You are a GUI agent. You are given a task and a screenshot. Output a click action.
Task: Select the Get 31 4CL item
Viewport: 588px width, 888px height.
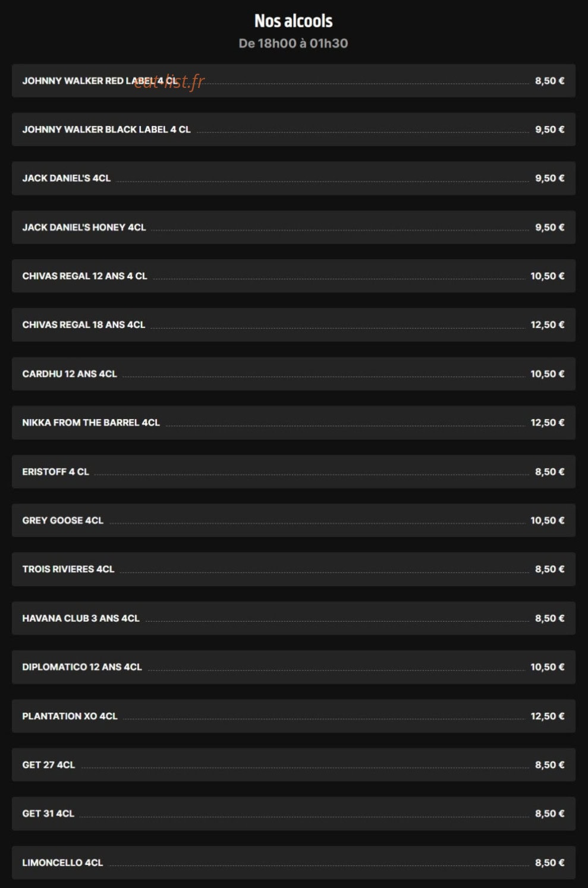coord(293,813)
